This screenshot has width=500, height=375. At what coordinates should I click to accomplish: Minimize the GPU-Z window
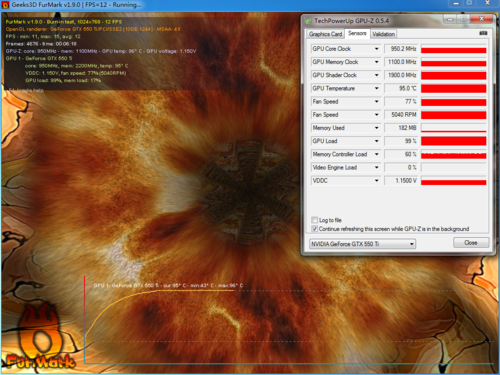(x=450, y=19)
